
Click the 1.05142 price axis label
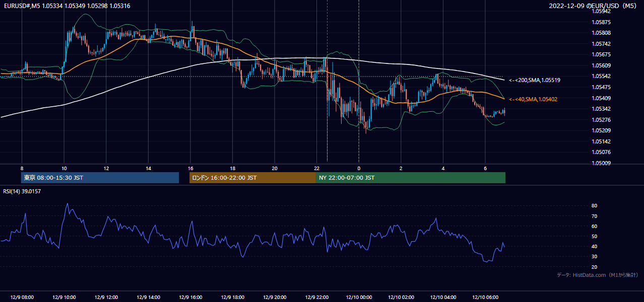[x=602, y=141]
